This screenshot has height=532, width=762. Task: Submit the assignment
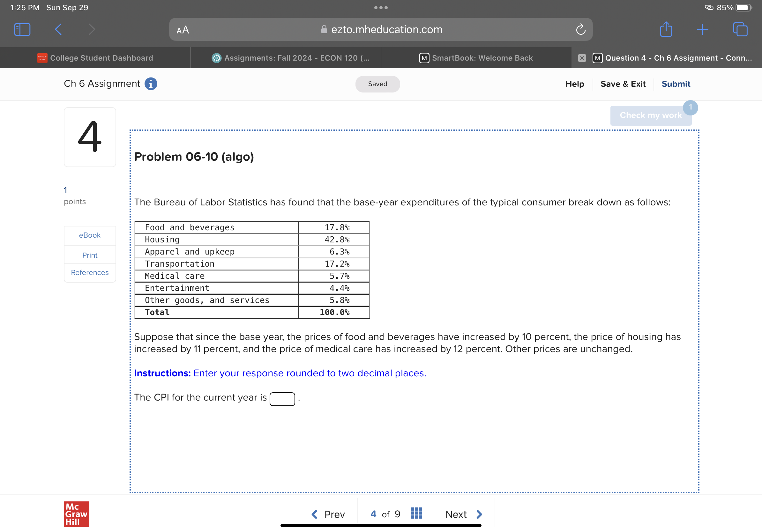(676, 84)
